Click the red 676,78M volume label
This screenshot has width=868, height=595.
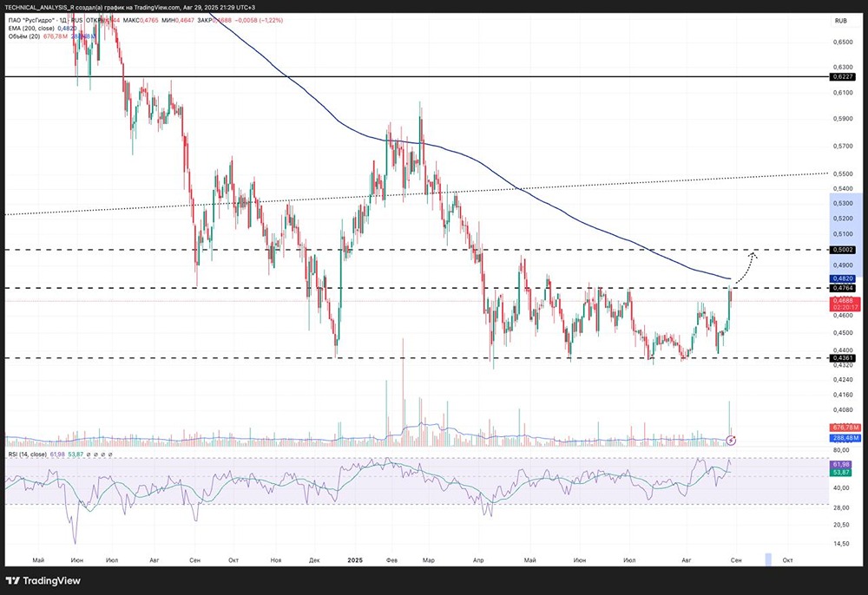845,428
